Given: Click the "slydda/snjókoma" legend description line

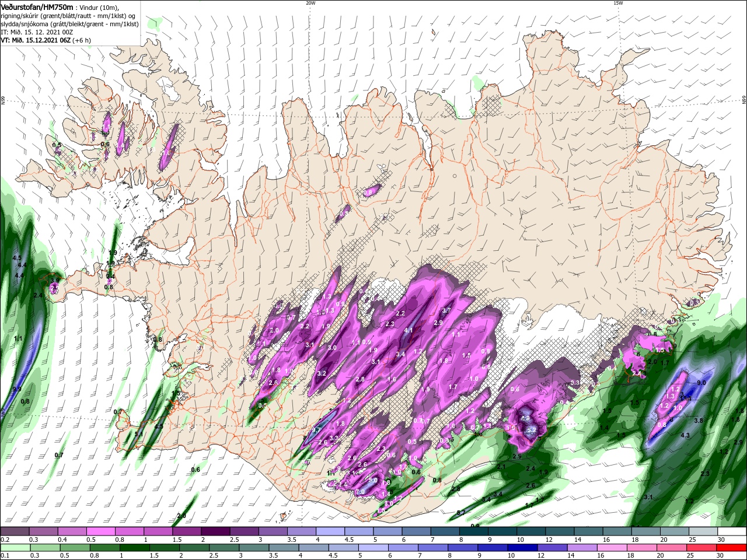Looking at the screenshot, I should [69, 24].
